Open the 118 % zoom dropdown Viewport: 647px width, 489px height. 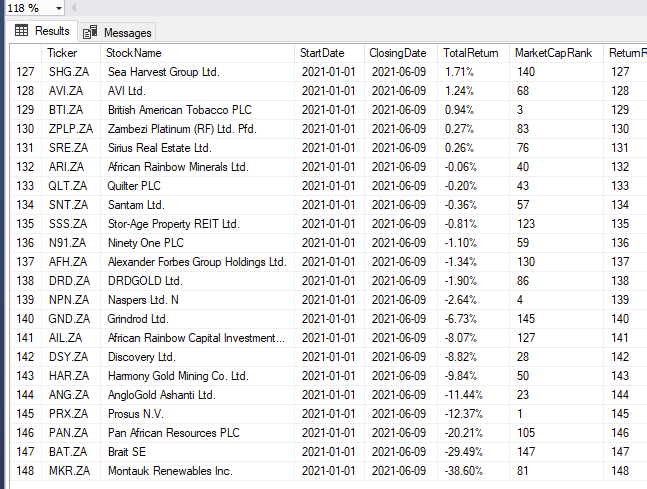pos(59,8)
